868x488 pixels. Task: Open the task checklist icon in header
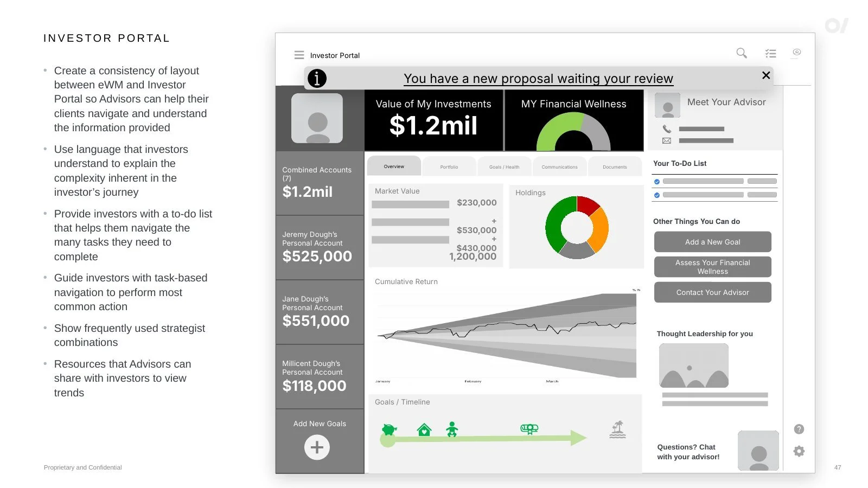pos(770,53)
